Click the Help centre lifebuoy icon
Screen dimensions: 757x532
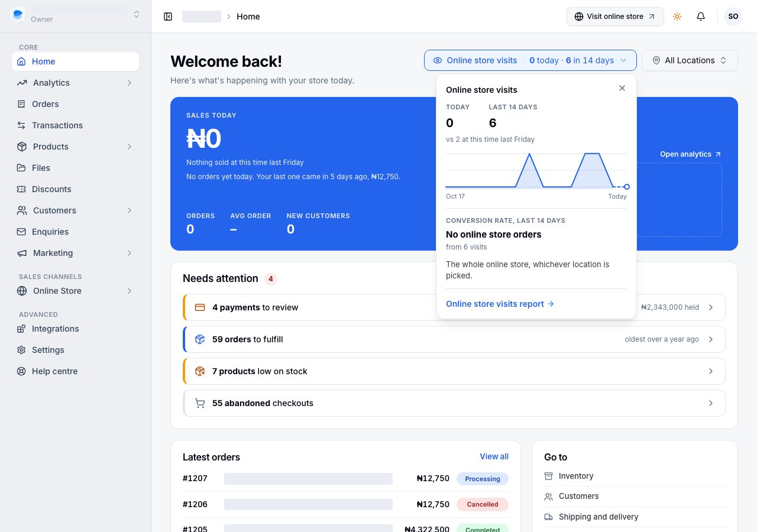21,371
